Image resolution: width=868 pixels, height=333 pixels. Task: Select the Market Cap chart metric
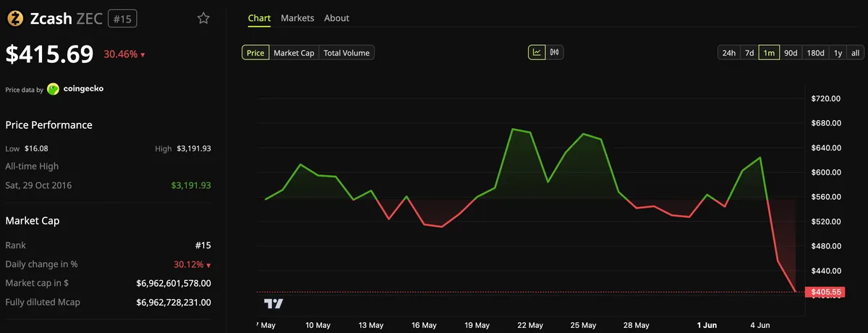[294, 52]
